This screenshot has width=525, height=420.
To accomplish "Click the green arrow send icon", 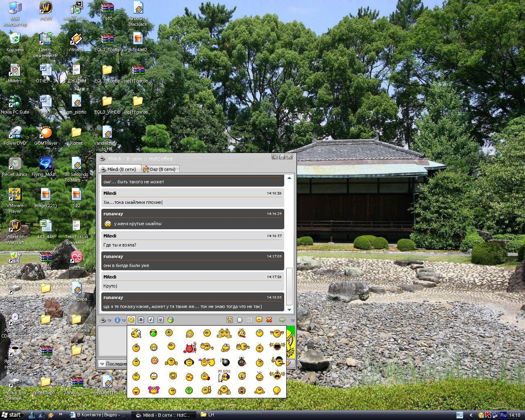I will 282,320.
